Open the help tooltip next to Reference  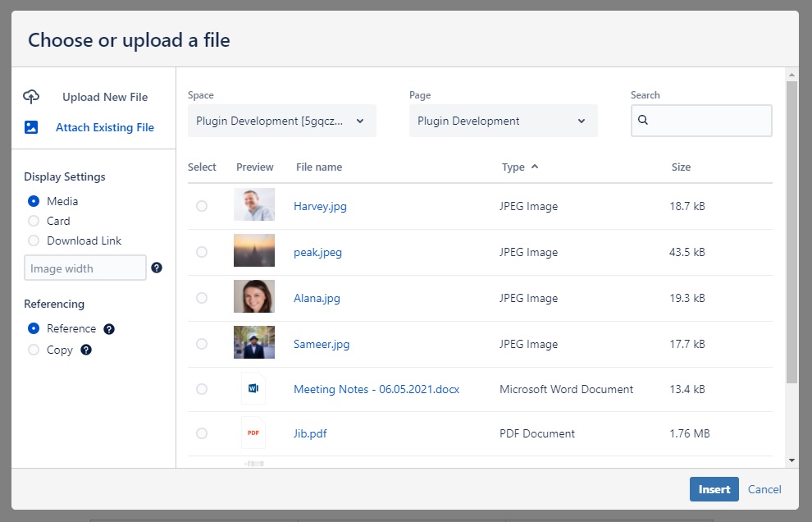point(109,329)
